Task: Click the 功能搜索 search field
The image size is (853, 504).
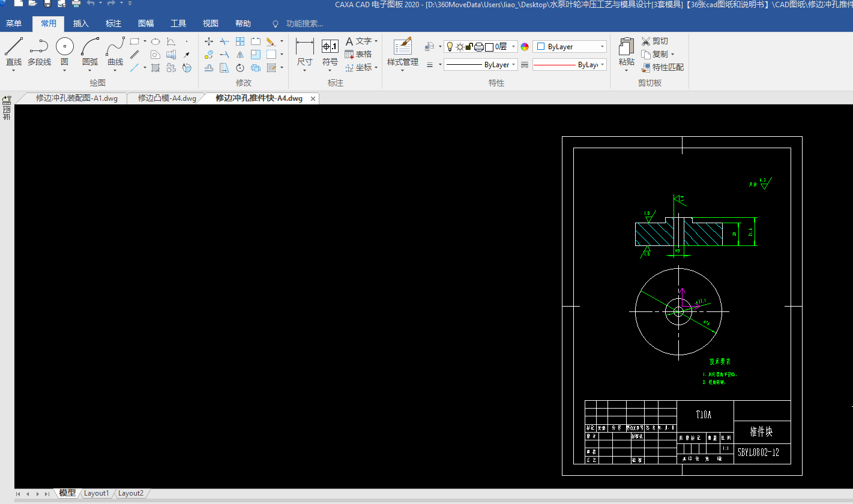Action: (x=304, y=24)
